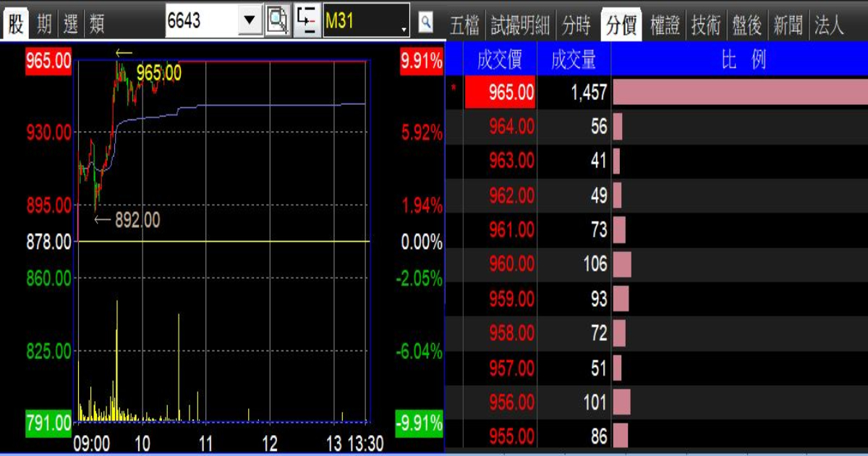Image resolution: width=868 pixels, height=456 pixels.
Task: Switch to the 類 (category) tab
Action: (98, 25)
